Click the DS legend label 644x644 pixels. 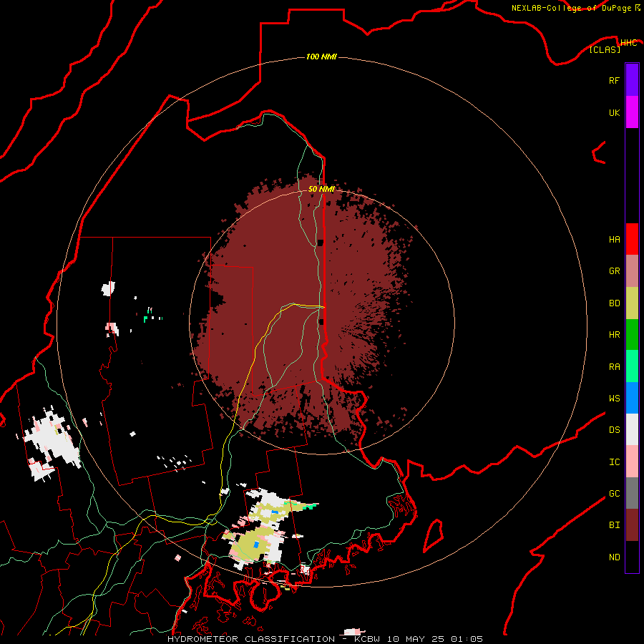[614, 430]
